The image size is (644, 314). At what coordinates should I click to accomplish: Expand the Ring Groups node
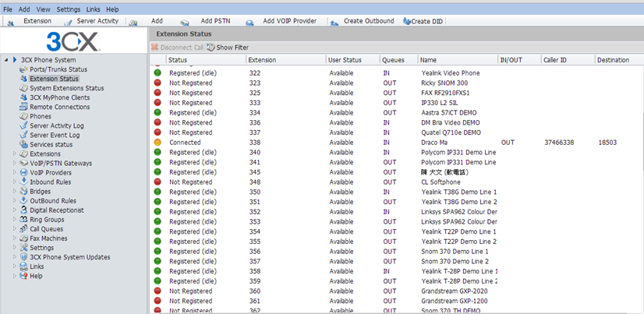(15, 220)
